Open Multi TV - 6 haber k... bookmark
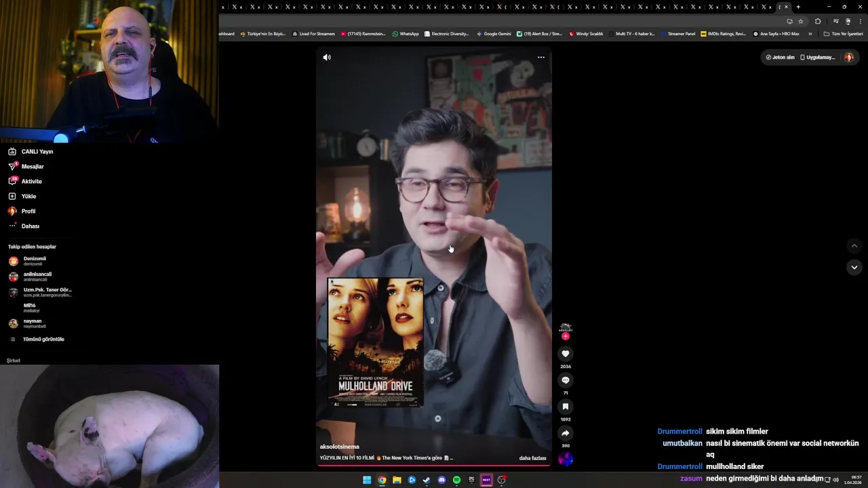Image resolution: width=868 pixels, height=488 pixels. [632, 34]
